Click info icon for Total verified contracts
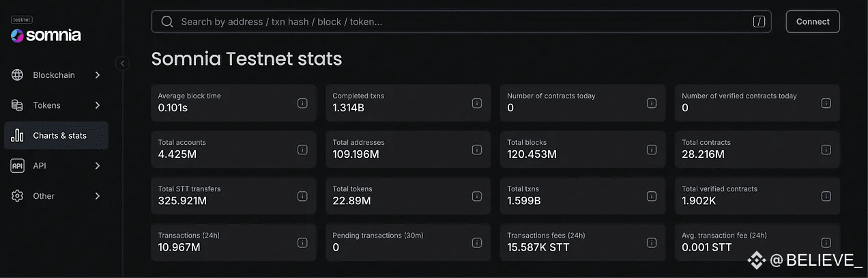 [x=826, y=196]
